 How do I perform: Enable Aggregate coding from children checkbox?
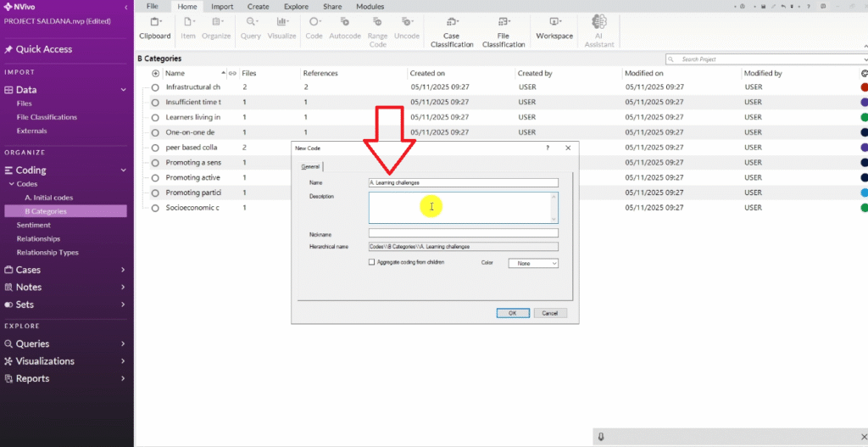[371, 263]
